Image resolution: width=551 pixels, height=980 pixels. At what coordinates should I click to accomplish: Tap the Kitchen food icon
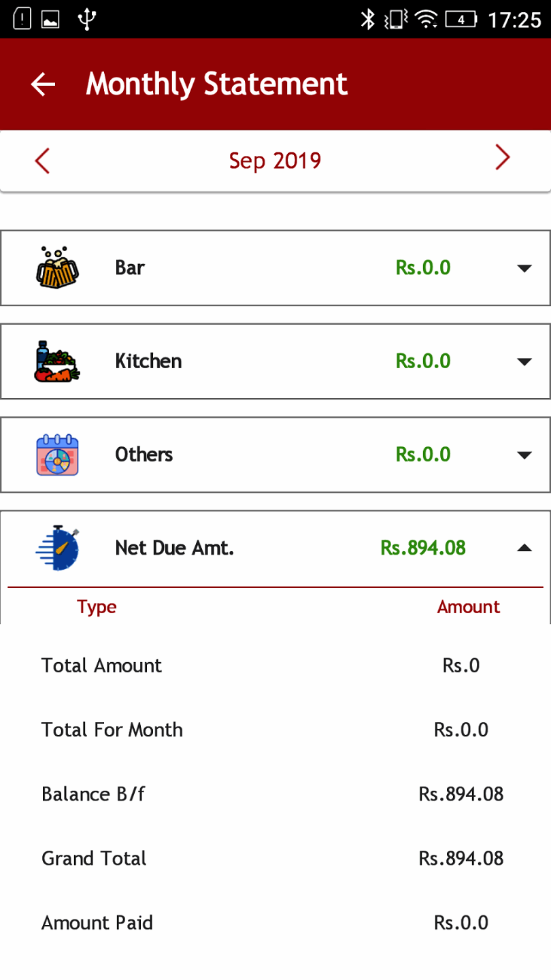point(57,361)
